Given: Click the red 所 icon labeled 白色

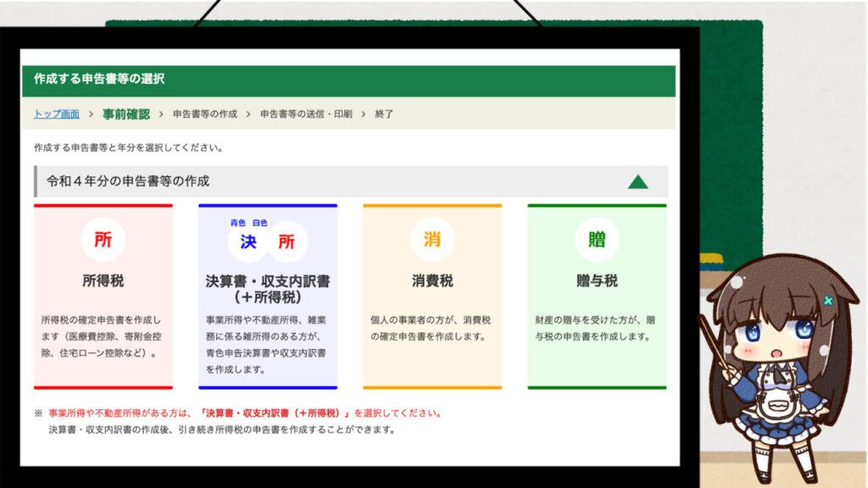Looking at the screenshot, I should [287, 241].
